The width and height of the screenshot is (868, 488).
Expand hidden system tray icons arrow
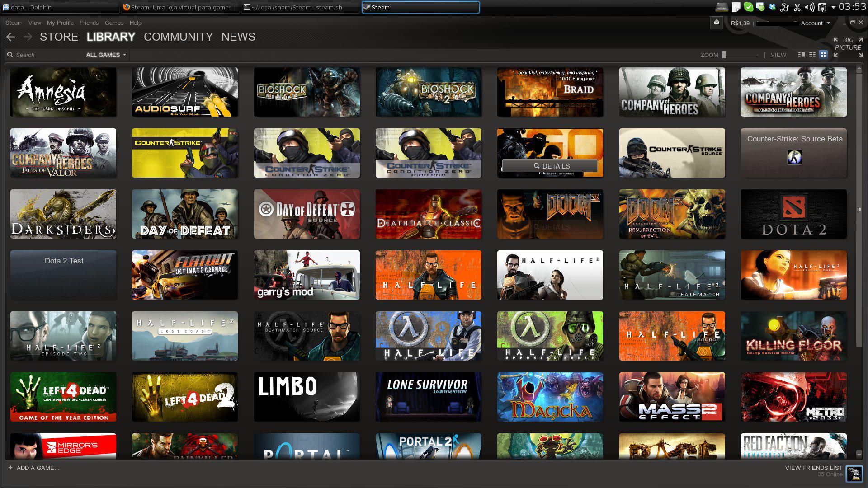tap(834, 7)
